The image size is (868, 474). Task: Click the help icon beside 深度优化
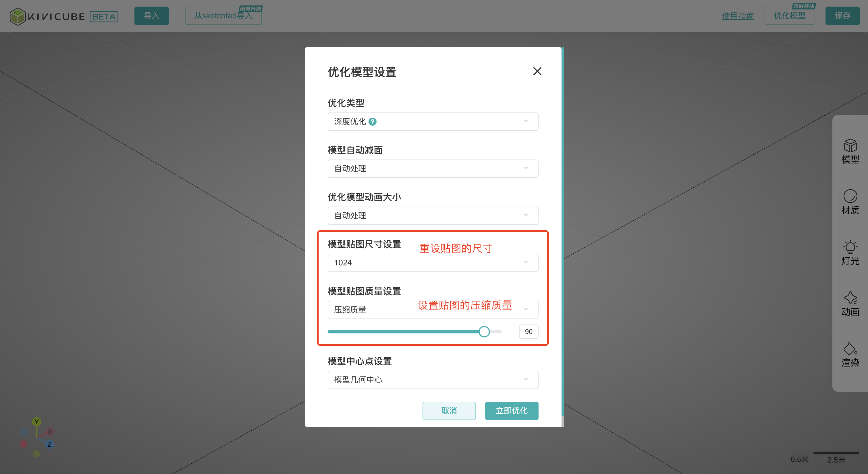(372, 122)
